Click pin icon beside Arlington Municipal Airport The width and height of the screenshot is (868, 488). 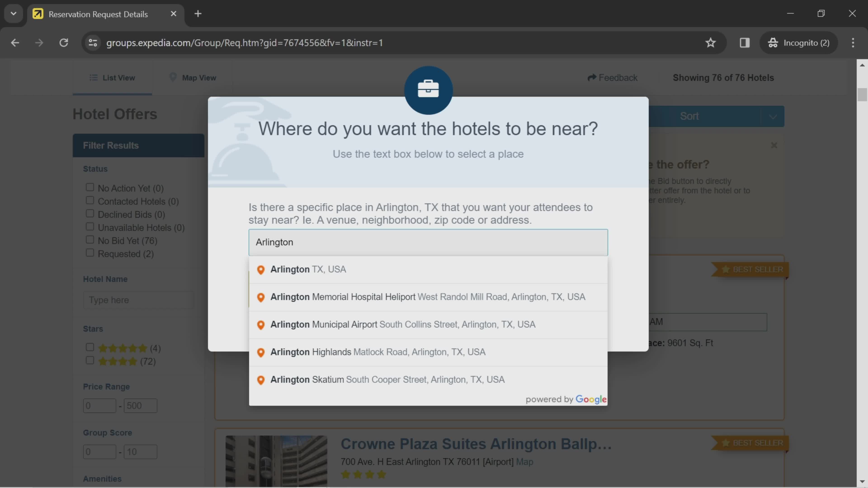click(x=260, y=325)
